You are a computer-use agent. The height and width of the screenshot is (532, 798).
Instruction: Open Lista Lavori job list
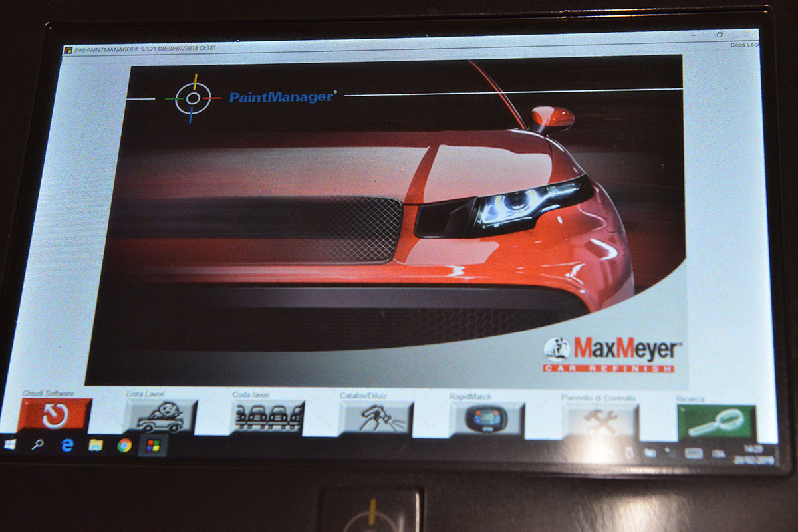(x=160, y=417)
